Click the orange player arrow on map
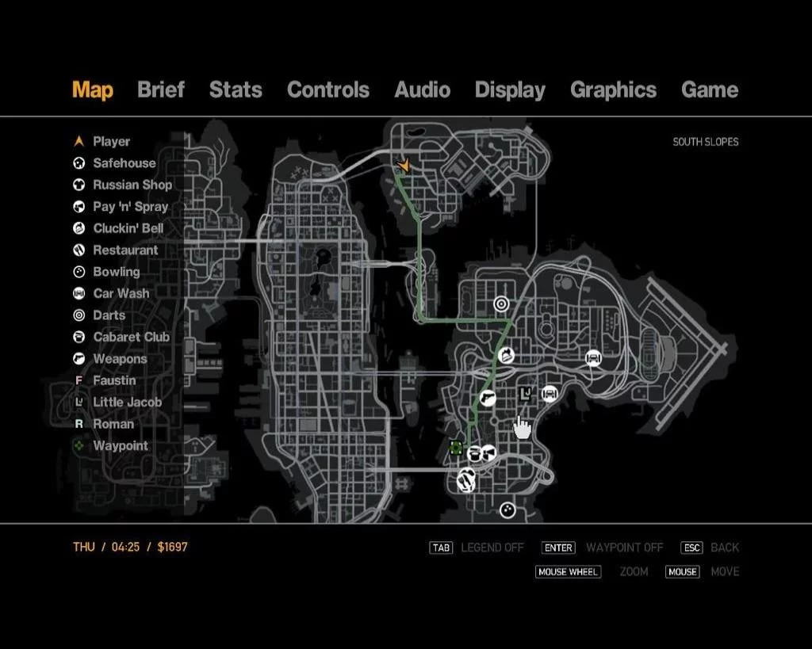This screenshot has height=649, width=812. 404,166
